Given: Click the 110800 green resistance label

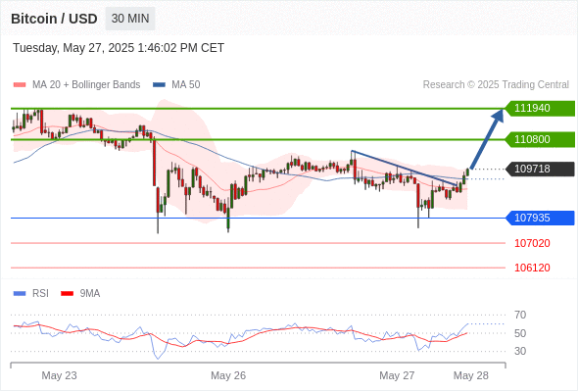Looking at the screenshot, I should click(x=540, y=139).
